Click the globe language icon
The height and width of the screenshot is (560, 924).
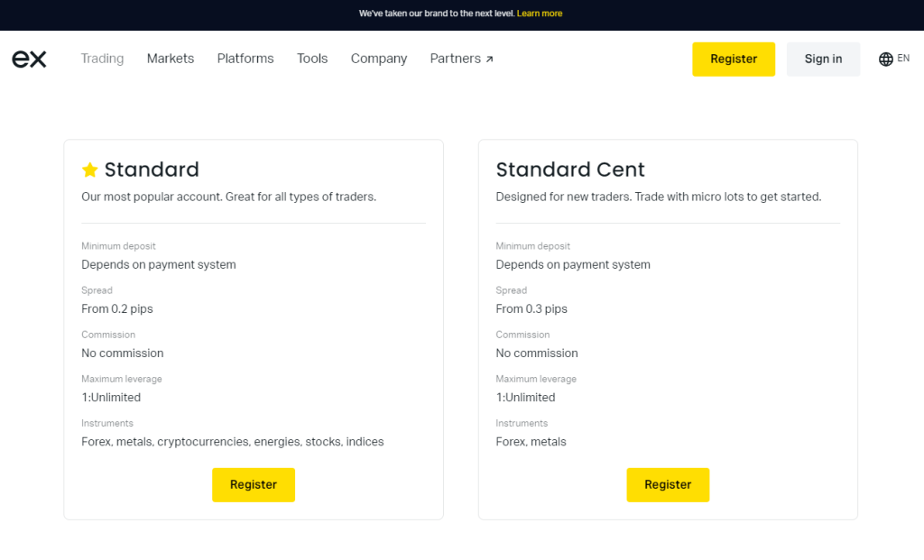point(885,60)
